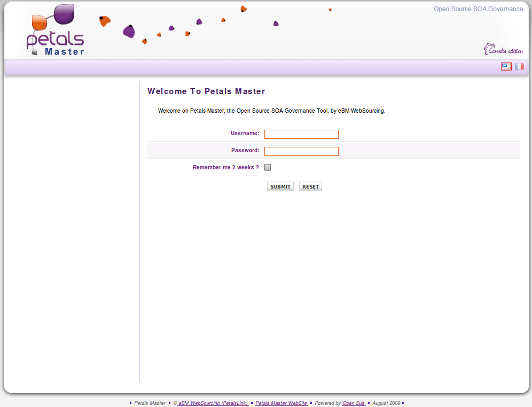This screenshot has width=532, height=407.
Task: Click the Password label
Action: point(245,151)
